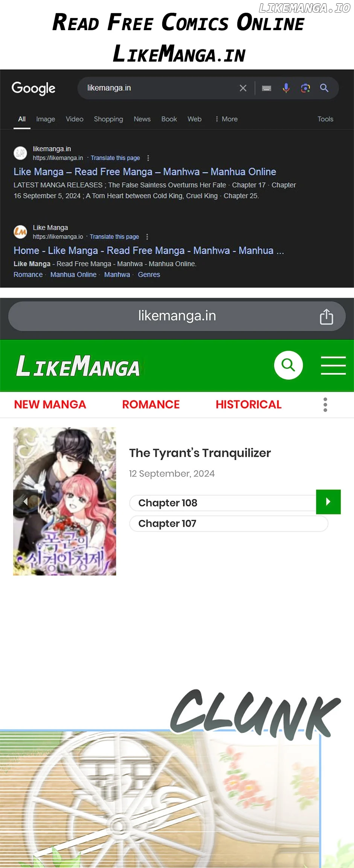Viewport: 354px width, 868px height.
Task: Open the Tools search option
Action: (325, 119)
